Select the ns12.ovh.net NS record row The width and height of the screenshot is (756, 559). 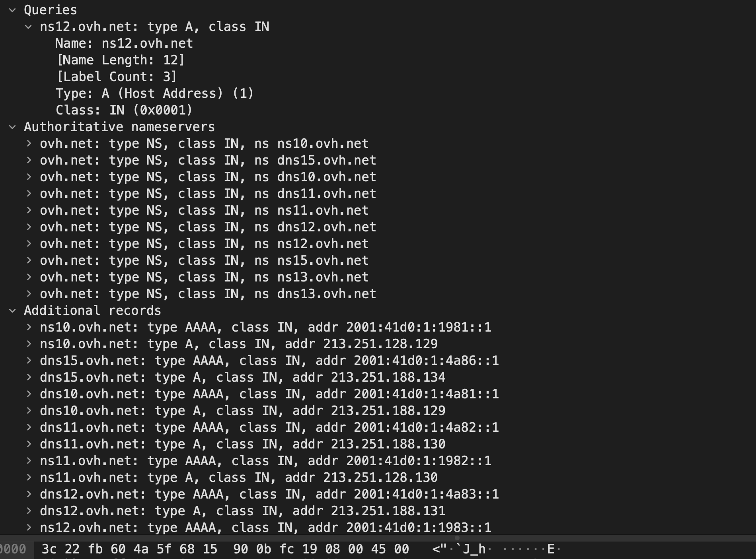click(x=204, y=244)
